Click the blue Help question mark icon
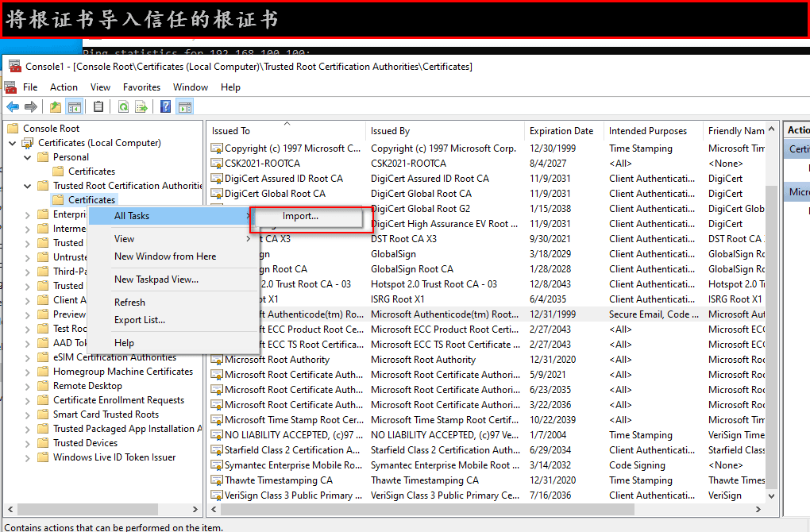Viewport: 810px width, 532px height. 166,106
